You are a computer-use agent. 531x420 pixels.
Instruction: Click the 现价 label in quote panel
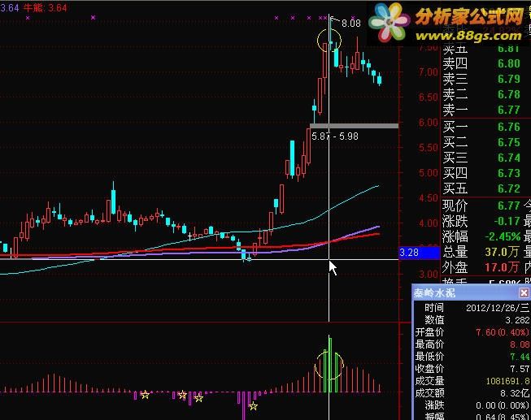pos(455,206)
